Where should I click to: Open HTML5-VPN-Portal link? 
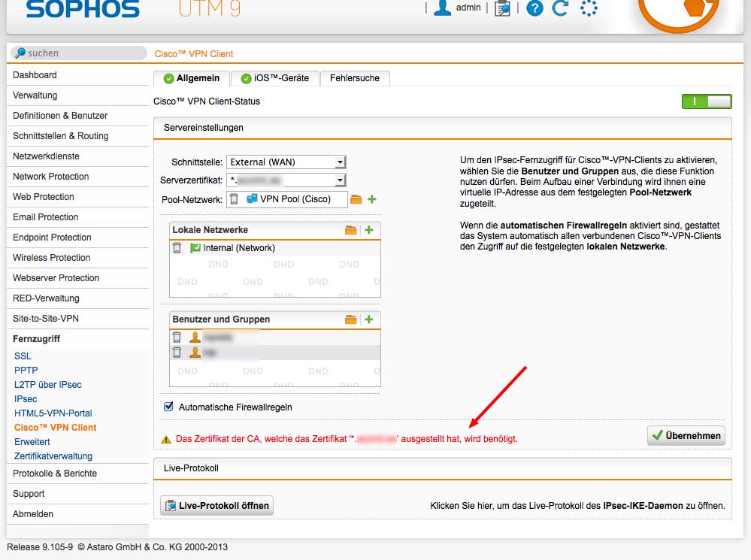tap(53, 413)
